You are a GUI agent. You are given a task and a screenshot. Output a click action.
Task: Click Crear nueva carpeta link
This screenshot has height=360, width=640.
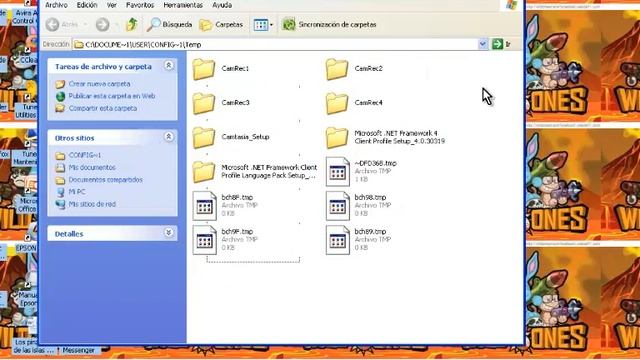(99, 84)
